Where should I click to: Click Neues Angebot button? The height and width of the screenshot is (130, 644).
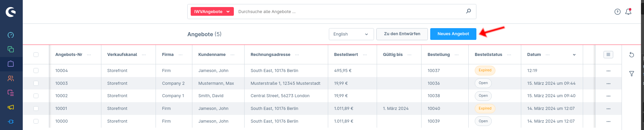tap(453, 34)
